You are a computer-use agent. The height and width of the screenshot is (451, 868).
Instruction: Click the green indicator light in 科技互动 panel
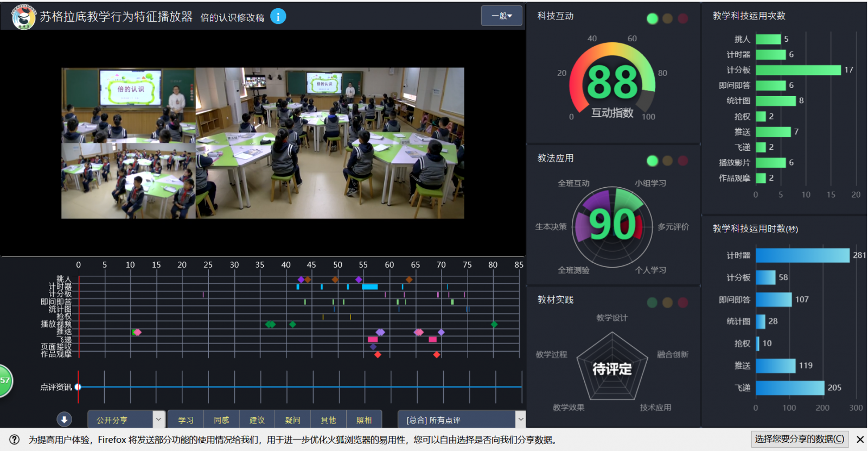point(652,19)
